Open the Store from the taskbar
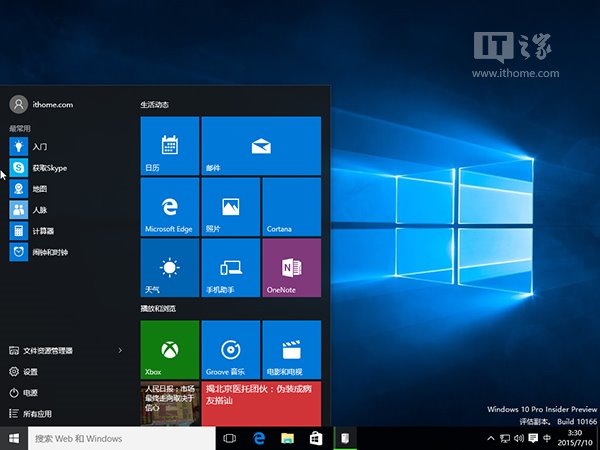The width and height of the screenshot is (600, 450). (x=316, y=439)
